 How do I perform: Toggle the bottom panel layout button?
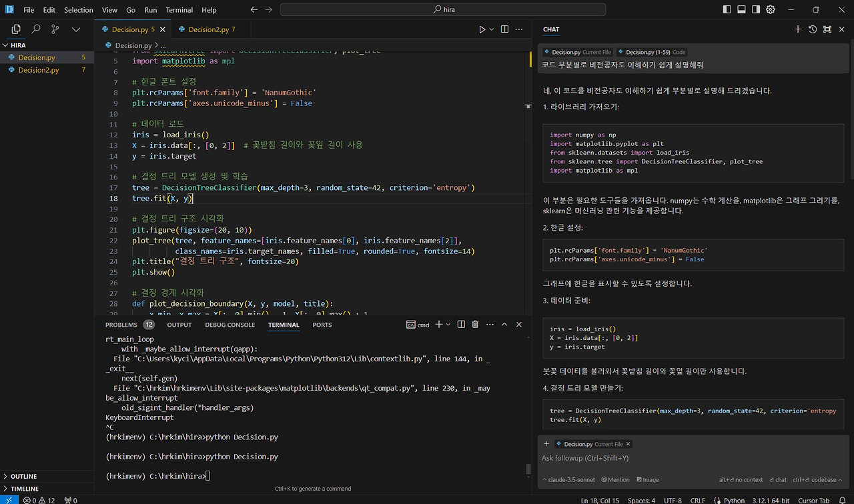[741, 10]
